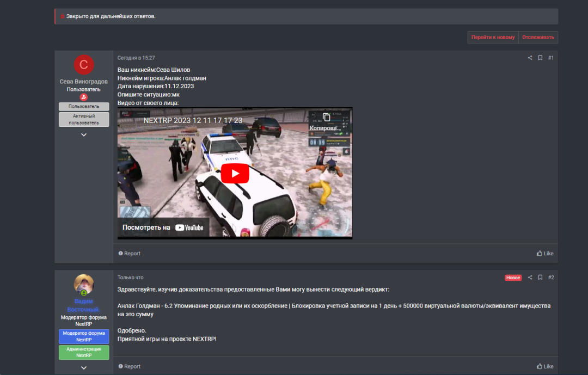Click timestamp Только что
The height and width of the screenshot is (375, 588).
131,278
